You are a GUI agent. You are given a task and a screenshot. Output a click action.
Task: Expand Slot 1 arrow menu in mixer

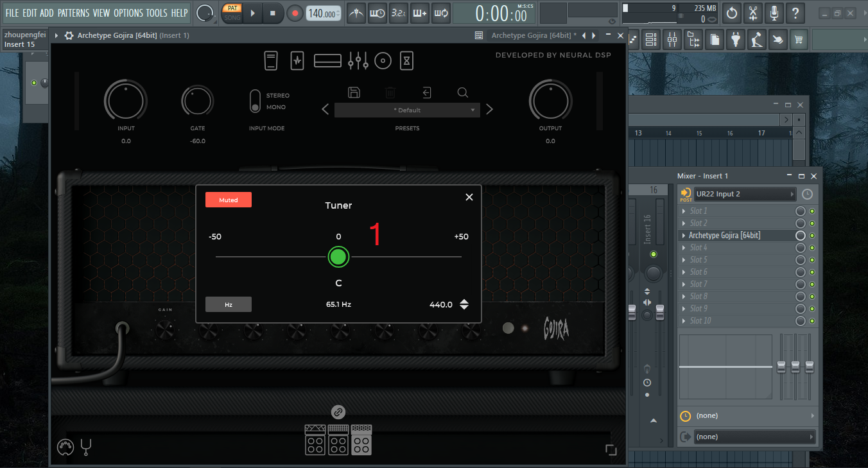684,211
